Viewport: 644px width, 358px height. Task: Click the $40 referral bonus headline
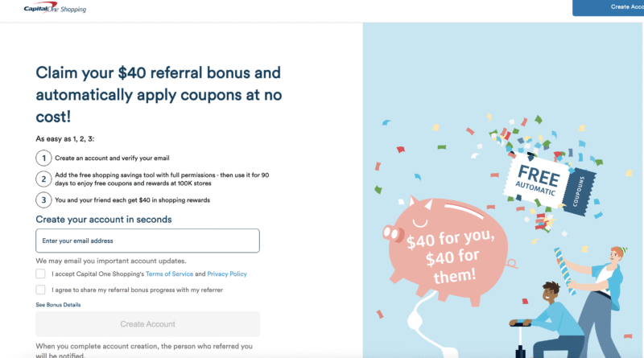(159, 94)
